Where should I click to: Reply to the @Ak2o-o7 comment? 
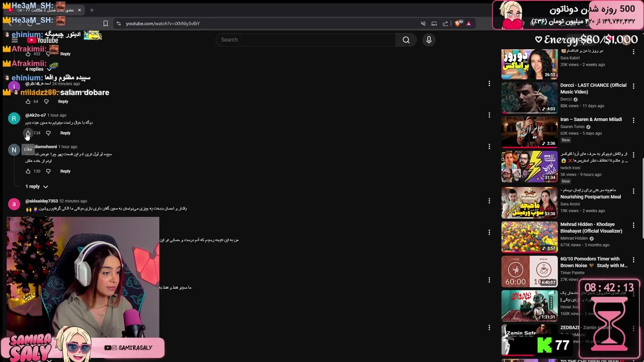(x=65, y=133)
